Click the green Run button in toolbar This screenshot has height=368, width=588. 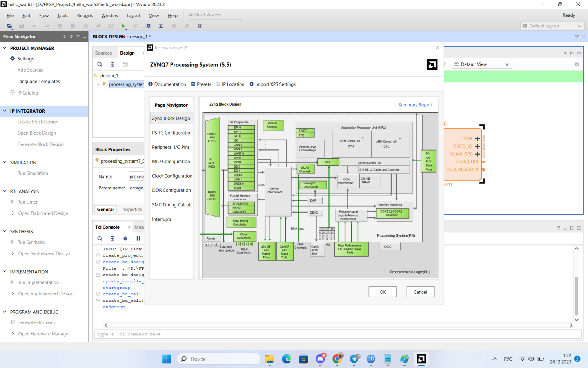pos(123,26)
